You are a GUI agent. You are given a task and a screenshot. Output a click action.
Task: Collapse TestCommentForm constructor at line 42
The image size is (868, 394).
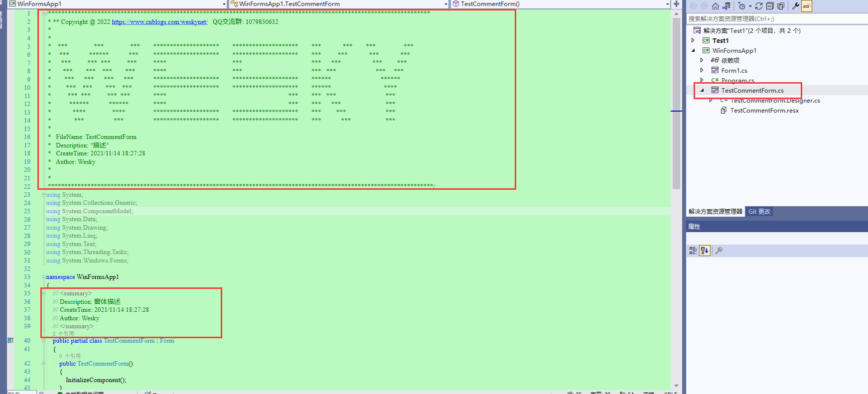(x=44, y=364)
